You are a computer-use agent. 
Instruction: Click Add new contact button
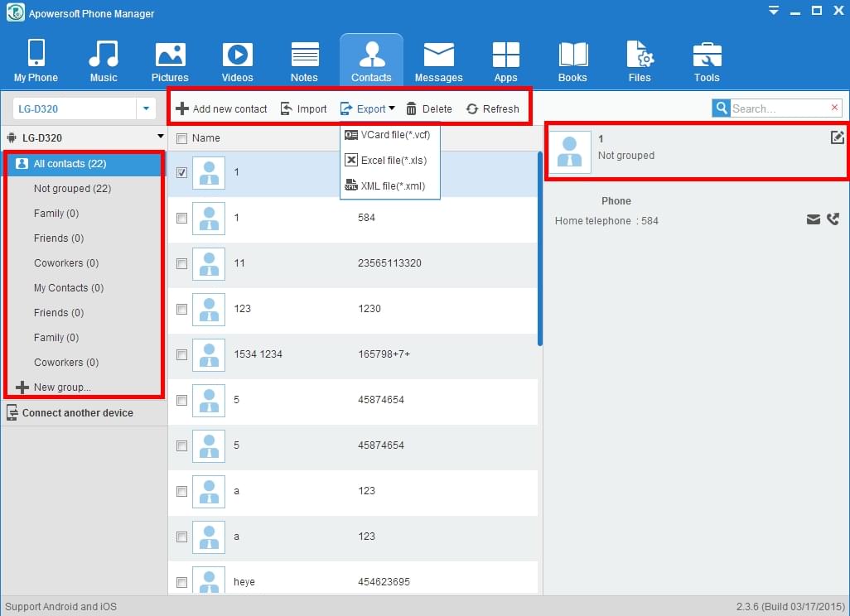(221, 109)
